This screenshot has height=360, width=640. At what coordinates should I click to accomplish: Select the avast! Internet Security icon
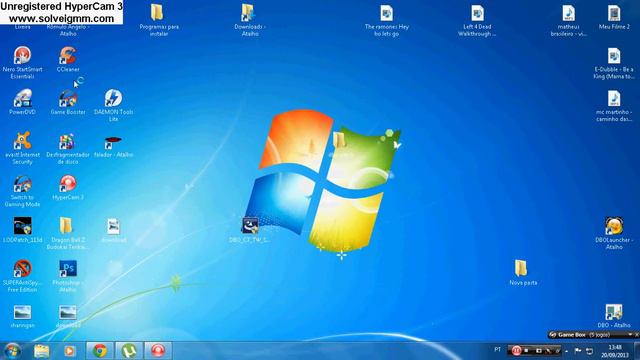coord(22,148)
